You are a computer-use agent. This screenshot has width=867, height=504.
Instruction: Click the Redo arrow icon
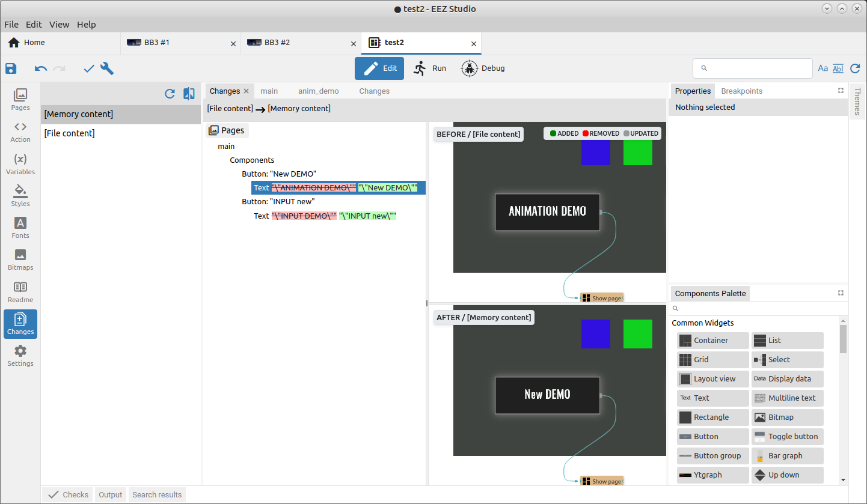point(59,68)
